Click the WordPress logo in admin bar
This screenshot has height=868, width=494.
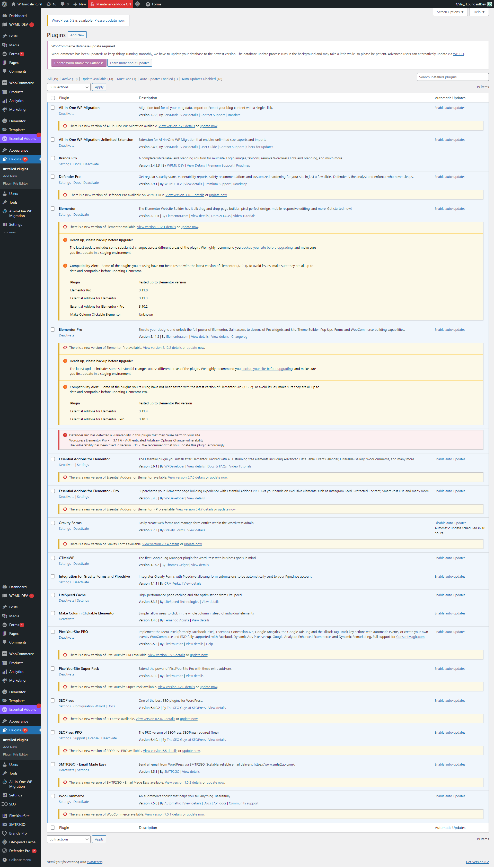(4, 4)
